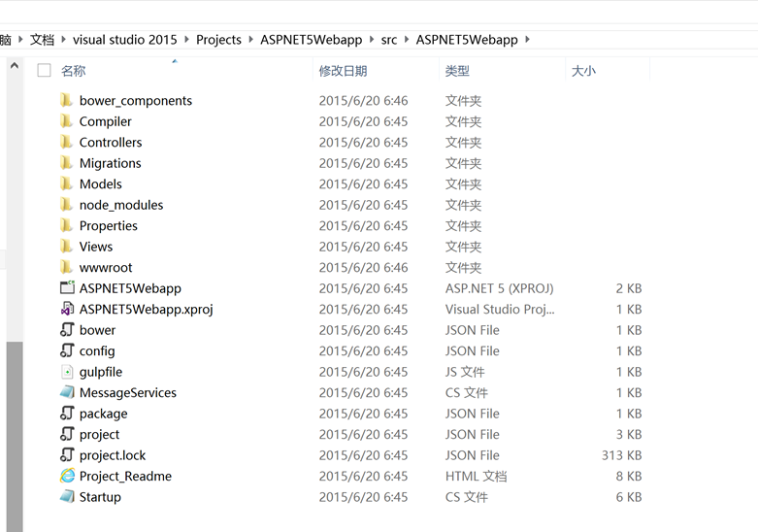Click the Compiler folder icon
This screenshot has height=532, width=758.
click(66, 121)
